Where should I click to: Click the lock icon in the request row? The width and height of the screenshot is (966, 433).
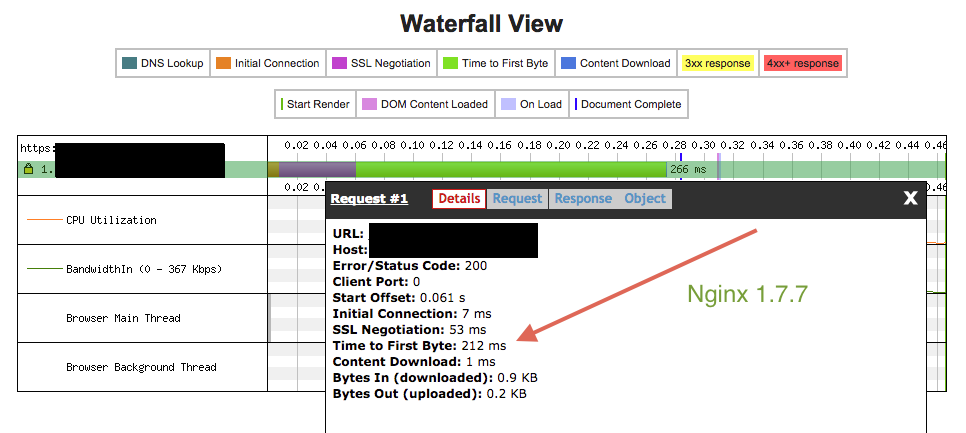click(29, 169)
